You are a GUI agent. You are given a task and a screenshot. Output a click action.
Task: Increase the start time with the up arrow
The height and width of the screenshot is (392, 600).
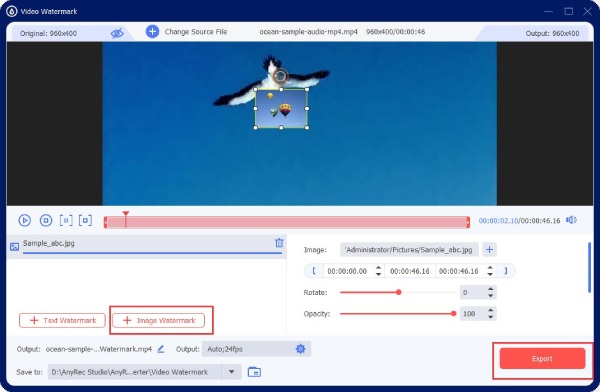(378, 268)
